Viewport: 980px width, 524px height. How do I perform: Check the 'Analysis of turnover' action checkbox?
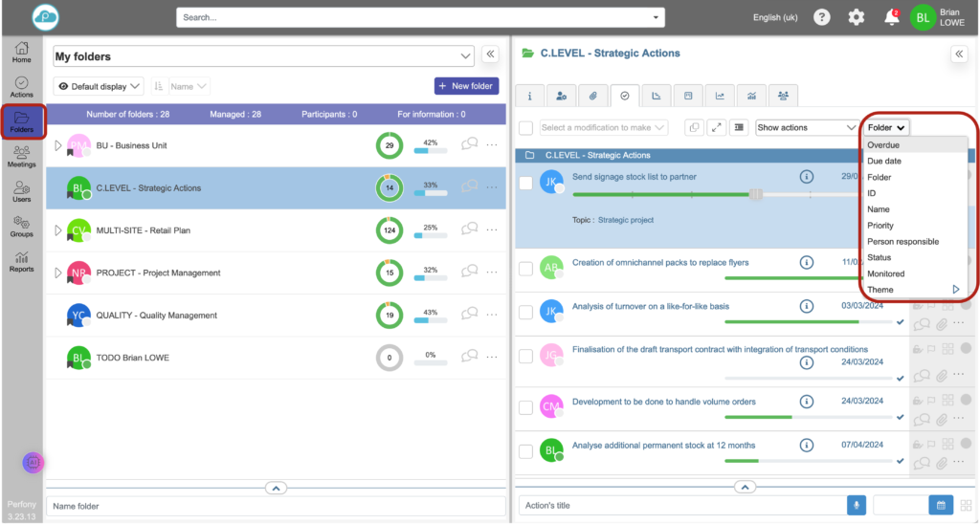point(525,313)
